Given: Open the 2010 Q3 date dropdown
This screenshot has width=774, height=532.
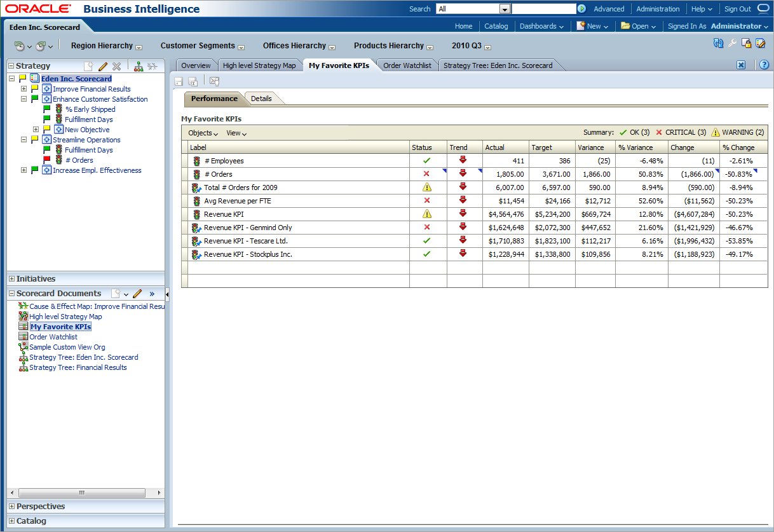Looking at the screenshot, I should [487, 47].
